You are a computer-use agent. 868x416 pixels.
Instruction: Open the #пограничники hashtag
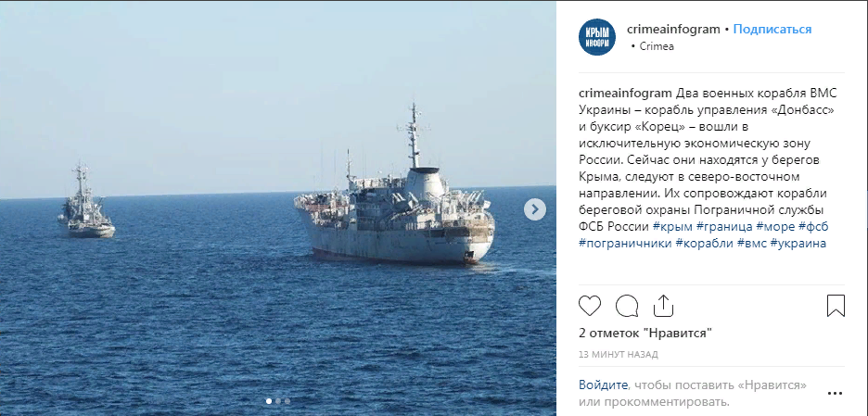(626, 244)
